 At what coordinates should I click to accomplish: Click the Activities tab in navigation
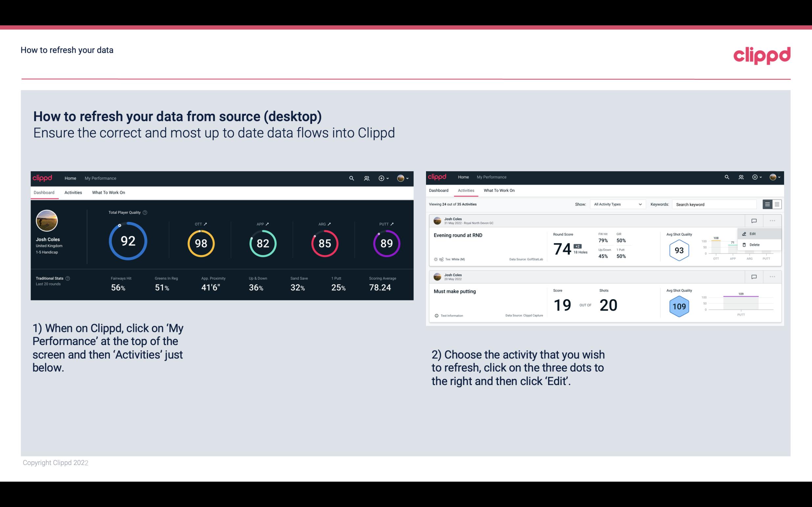pyautogui.click(x=73, y=192)
